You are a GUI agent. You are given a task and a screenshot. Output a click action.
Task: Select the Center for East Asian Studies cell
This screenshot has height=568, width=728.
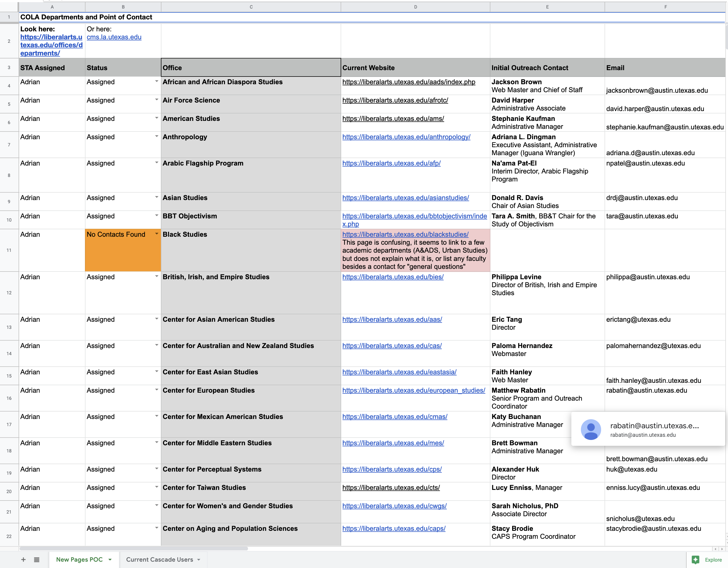tap(251, 376)
